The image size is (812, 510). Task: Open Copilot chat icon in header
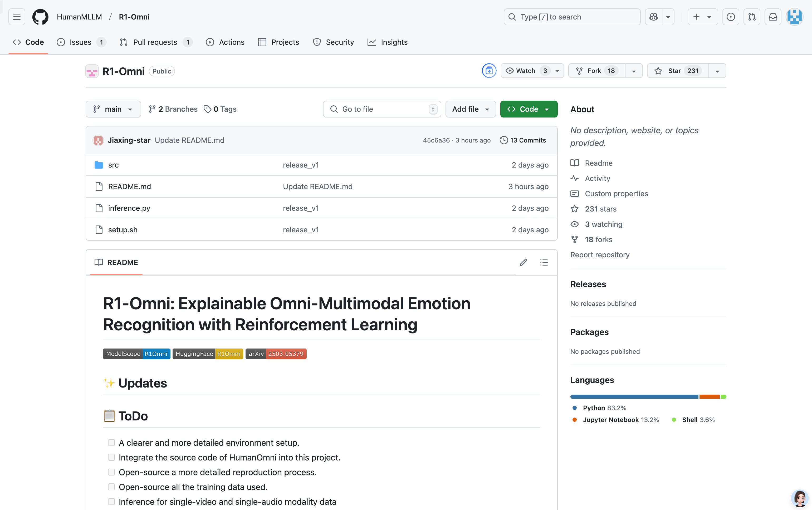click(653, 17)
